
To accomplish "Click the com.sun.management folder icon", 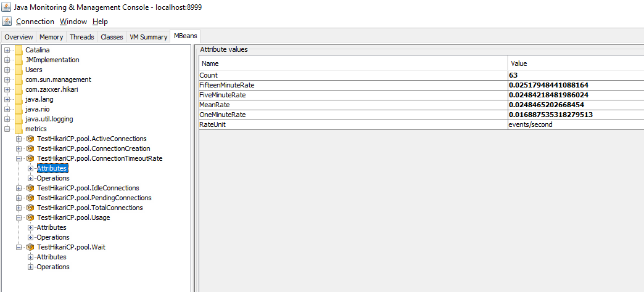I will tap(19, 79).
